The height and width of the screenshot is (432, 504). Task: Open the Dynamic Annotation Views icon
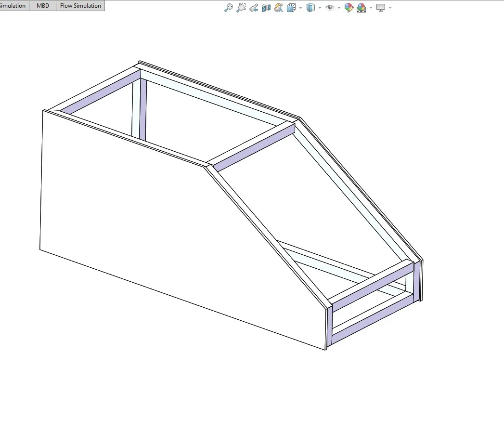point(279,8)
